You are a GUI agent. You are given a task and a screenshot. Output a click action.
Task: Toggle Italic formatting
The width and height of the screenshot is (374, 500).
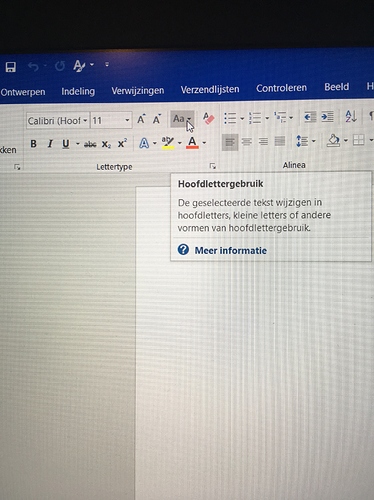click(50, 144)
